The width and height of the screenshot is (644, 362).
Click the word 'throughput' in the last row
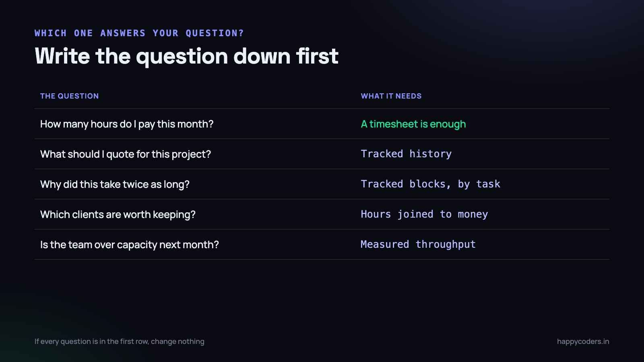[446, 245]
